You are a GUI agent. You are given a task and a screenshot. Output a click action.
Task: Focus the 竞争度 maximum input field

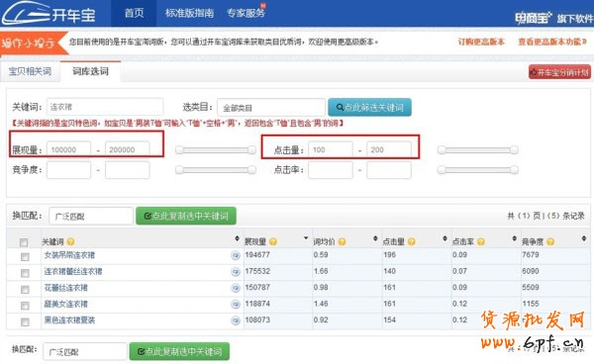128,170
